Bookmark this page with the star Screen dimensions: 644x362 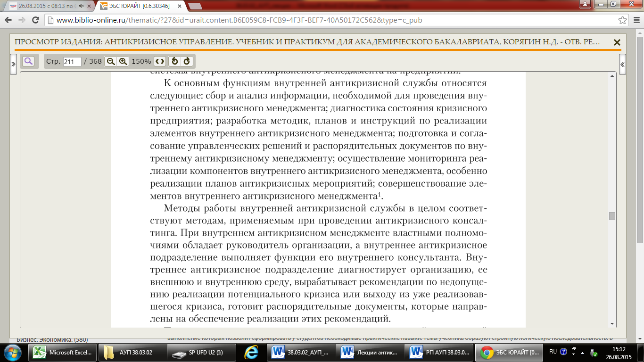622,20
